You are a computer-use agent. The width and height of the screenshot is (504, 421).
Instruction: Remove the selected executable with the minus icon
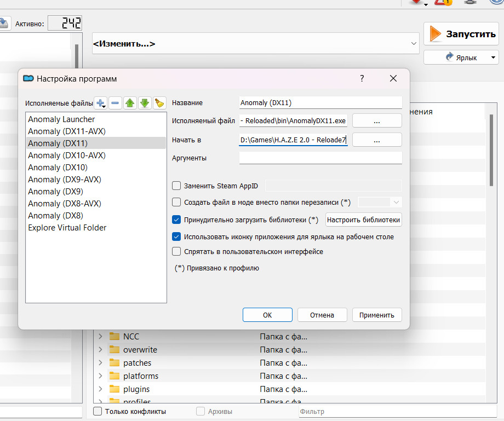click(115, 103)
